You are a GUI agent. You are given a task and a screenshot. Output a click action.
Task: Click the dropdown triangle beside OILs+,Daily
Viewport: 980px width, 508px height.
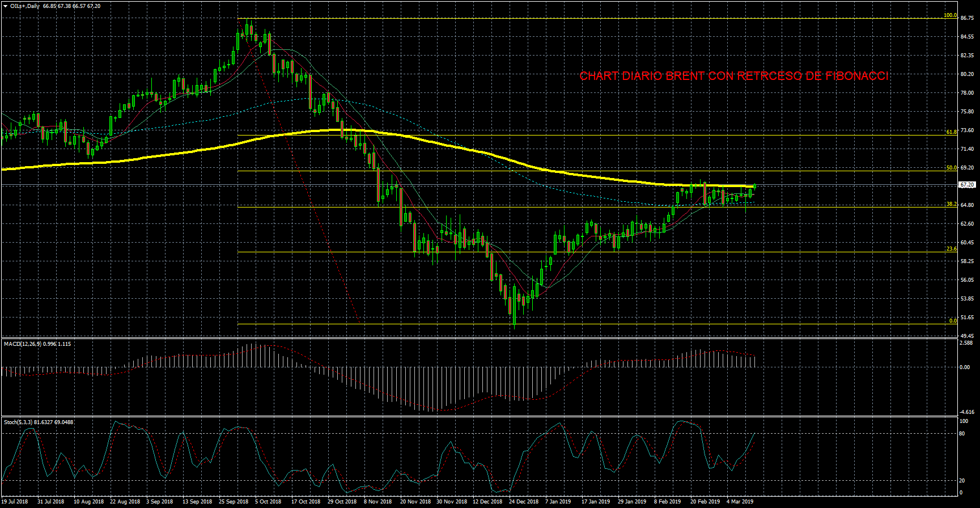pos(5,6)
